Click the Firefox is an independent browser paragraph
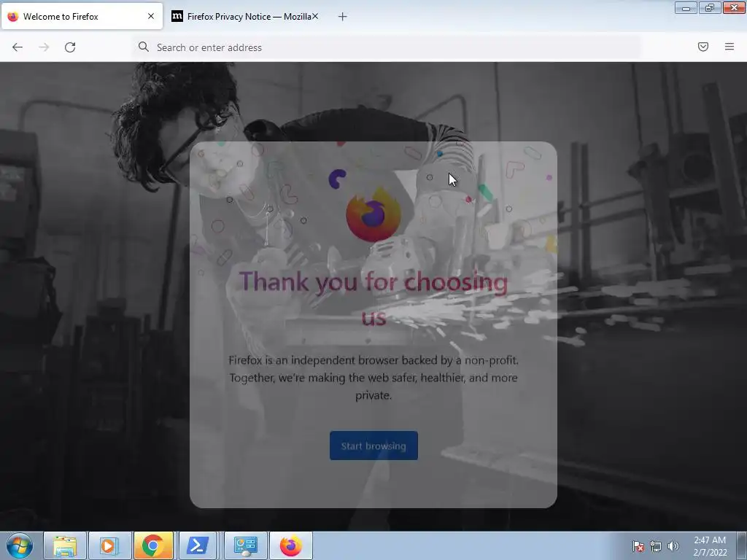 pos(373,378)
